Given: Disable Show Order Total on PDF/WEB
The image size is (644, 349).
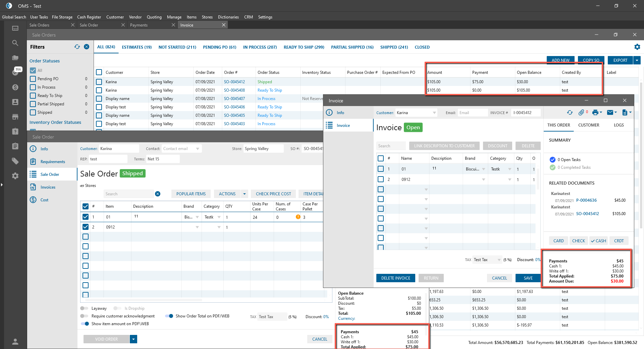Looking at the screenshot, I should click(x=169, y=316).
